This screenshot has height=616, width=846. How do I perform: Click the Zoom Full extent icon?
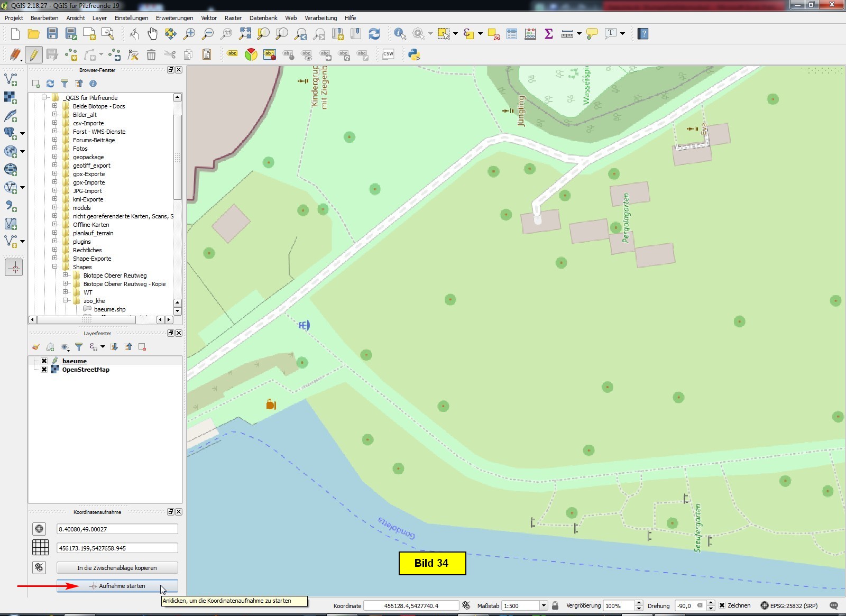coord(245,34)
